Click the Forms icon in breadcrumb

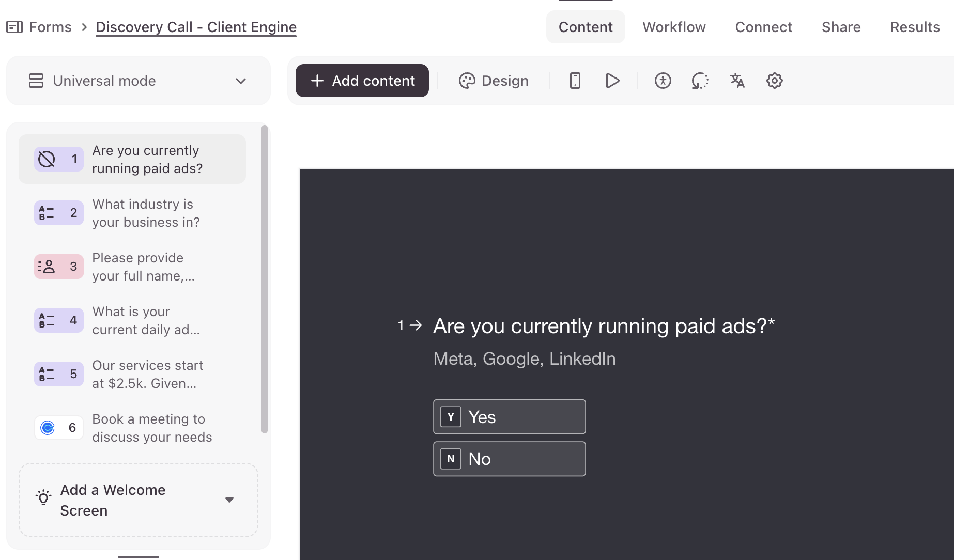coord(14,27)
